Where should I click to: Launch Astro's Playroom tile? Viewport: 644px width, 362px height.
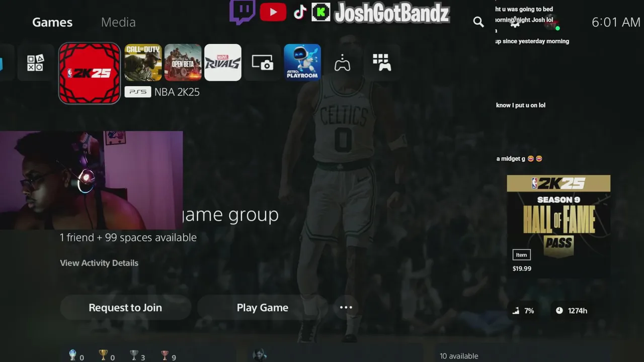tap(302, 62)
